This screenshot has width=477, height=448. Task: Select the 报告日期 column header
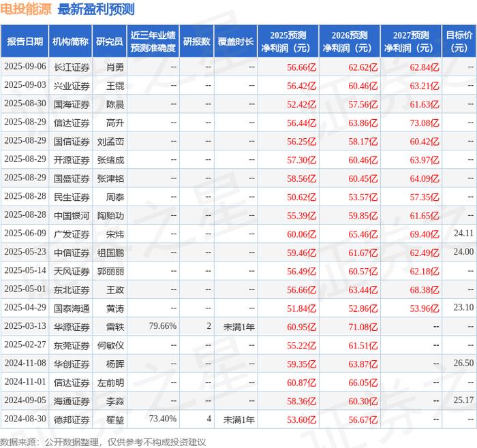point(25,42)
